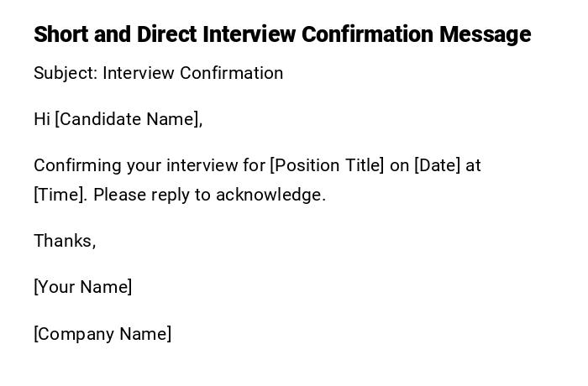Viewport: 588px width, 386px height.
Task: Select the [Date] placeholder
Action: point(438,165)
